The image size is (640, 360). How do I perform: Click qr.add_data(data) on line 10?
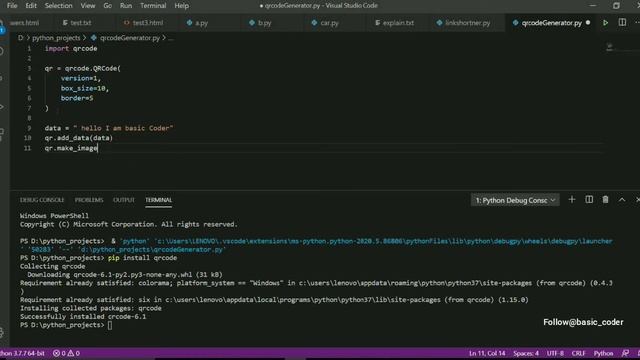(x=79, y=138)
